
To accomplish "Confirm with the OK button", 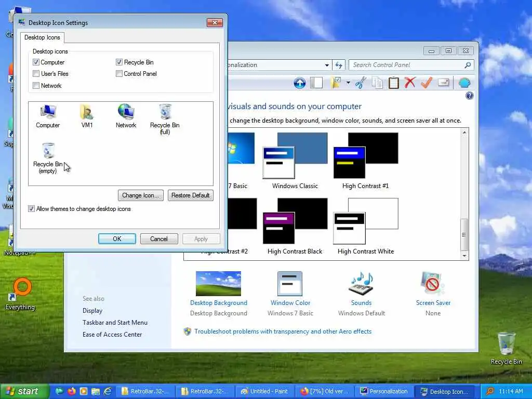I will tap(117, 239).
